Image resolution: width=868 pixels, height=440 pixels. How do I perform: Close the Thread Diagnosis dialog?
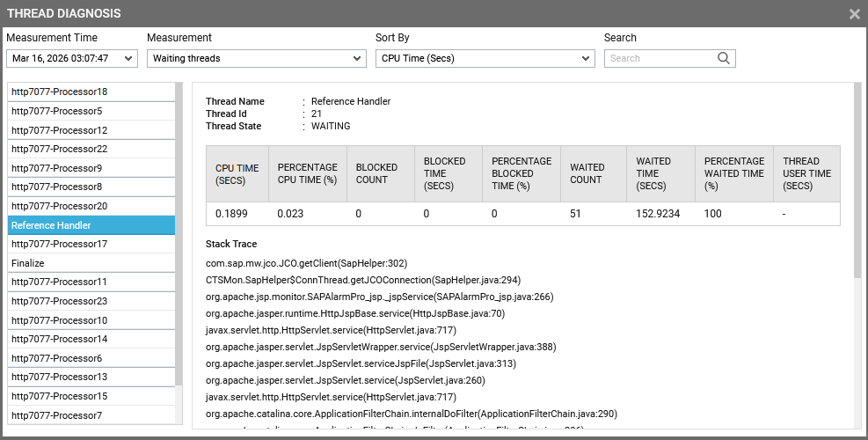[854, 14]
